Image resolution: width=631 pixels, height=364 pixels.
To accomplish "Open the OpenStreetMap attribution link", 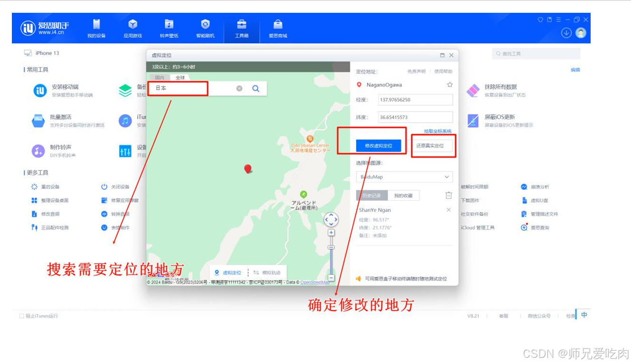I will coord(315,282).
